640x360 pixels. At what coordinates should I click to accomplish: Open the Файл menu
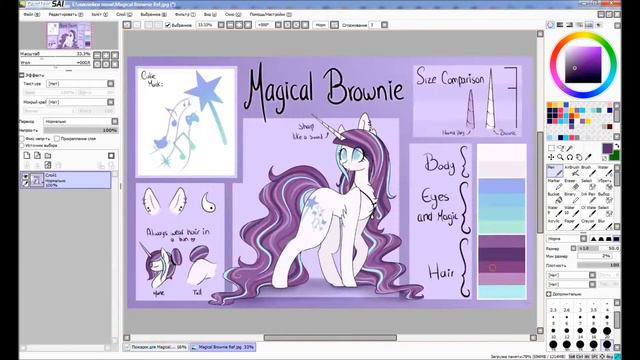31,14
